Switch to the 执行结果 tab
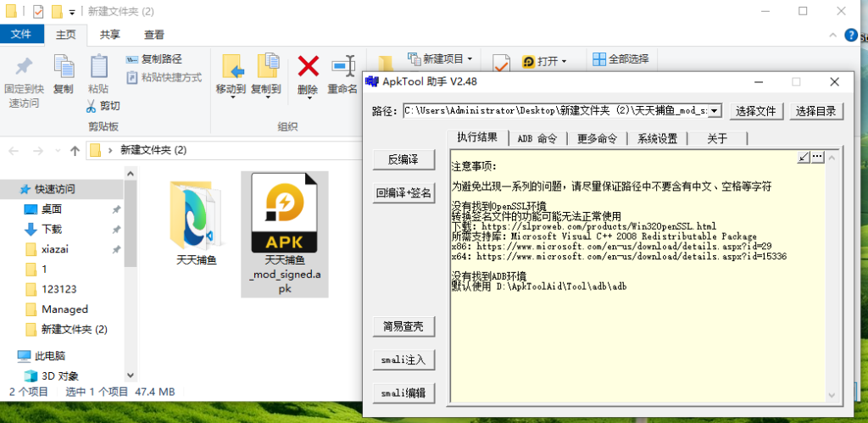Image resolution: width=868 pixels, height=423 pixels. 477,137
